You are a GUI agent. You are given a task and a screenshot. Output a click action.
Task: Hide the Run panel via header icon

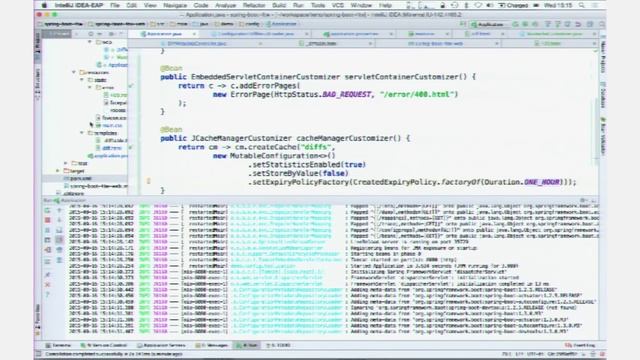[x=593, y=200]
